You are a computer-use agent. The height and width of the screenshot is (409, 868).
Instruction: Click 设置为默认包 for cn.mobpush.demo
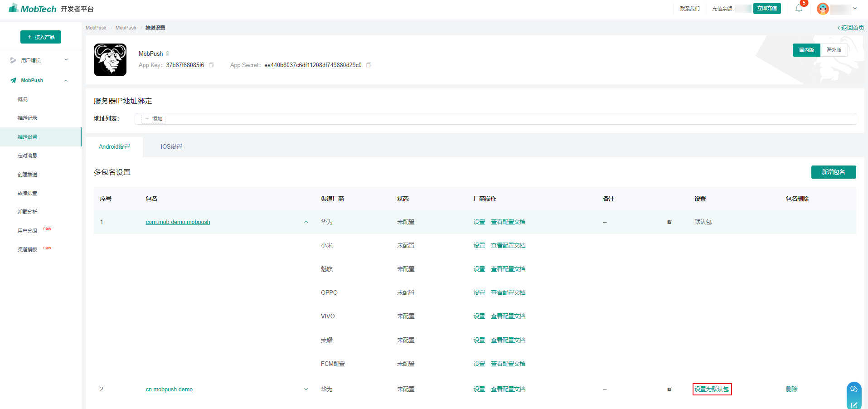[x=712, y=390]
